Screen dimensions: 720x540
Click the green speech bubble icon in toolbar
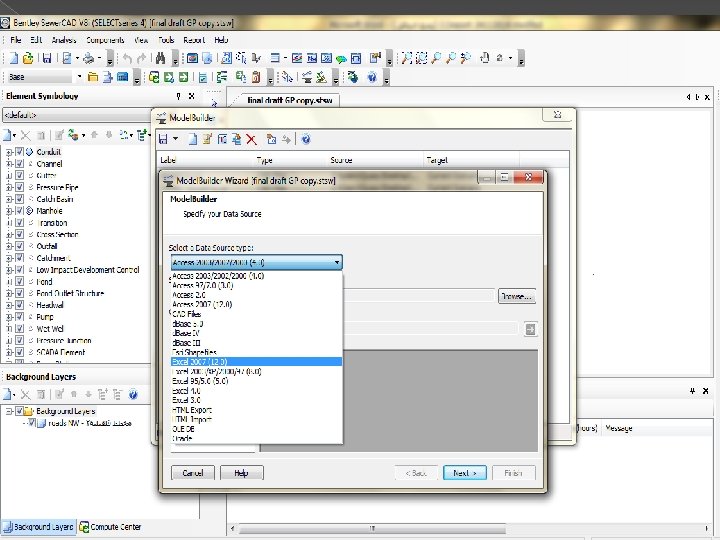[x=341, y=58]
